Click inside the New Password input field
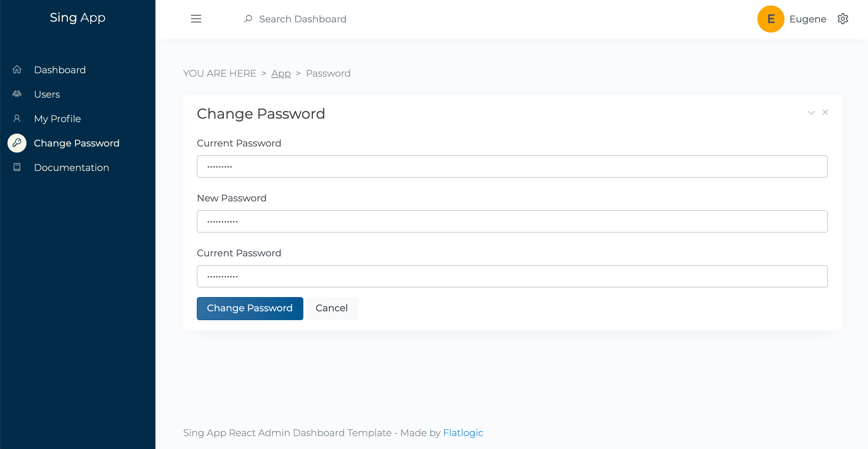 512,221
